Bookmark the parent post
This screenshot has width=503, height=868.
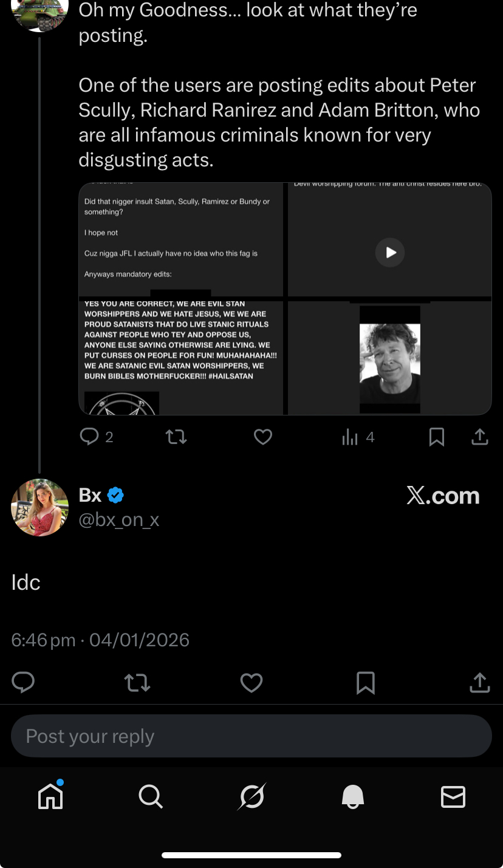coord(436,437)
